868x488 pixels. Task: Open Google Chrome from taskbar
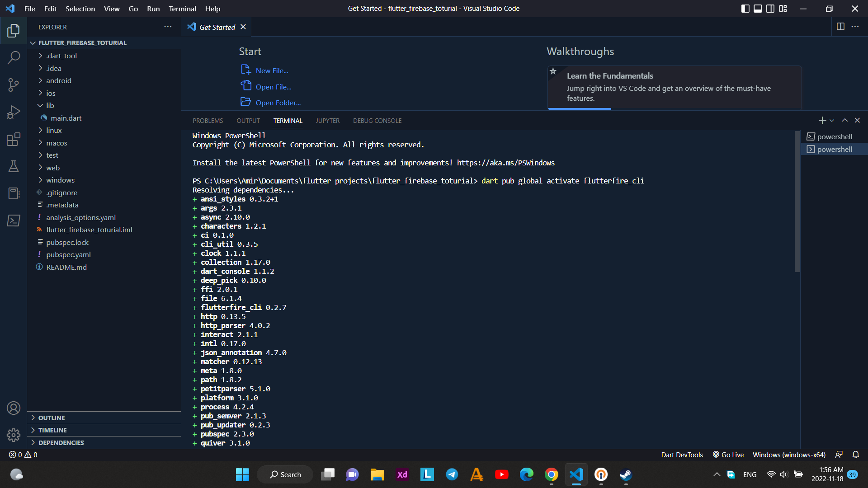pyautogui.click(x=551, y=474)
